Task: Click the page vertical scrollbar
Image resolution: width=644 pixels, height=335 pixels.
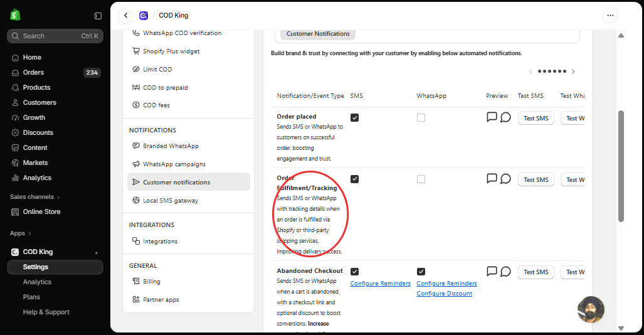Action: pos(621,166)
